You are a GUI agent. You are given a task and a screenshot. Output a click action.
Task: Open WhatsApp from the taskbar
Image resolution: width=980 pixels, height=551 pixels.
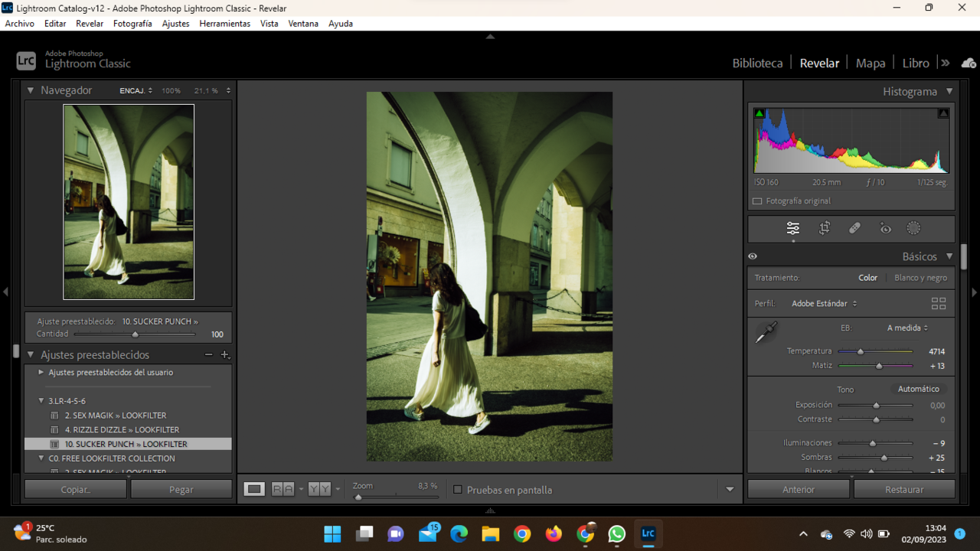coord(616,534)
